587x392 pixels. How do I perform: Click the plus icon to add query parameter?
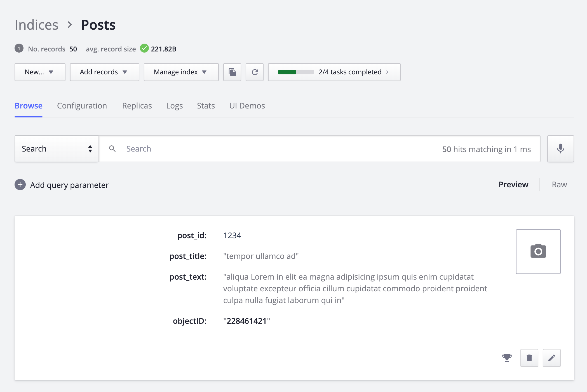coord(20,185)
